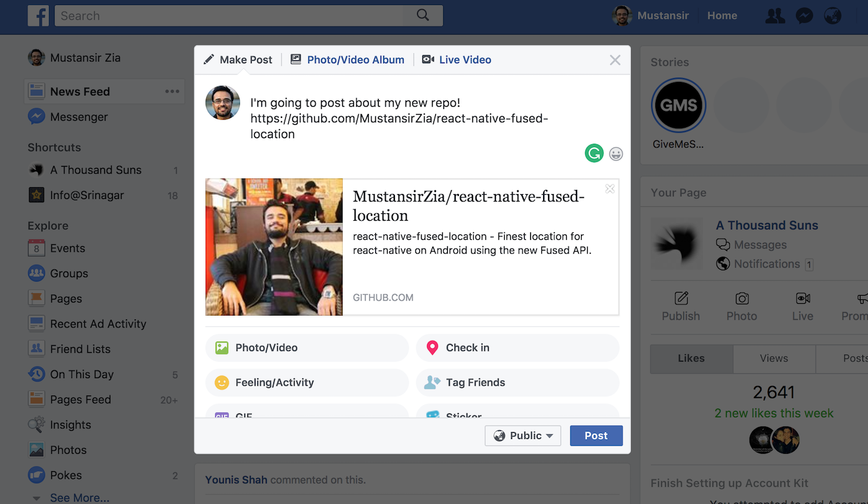
Task: Open Mustansir profile in top bar
Action: (651, 15)
